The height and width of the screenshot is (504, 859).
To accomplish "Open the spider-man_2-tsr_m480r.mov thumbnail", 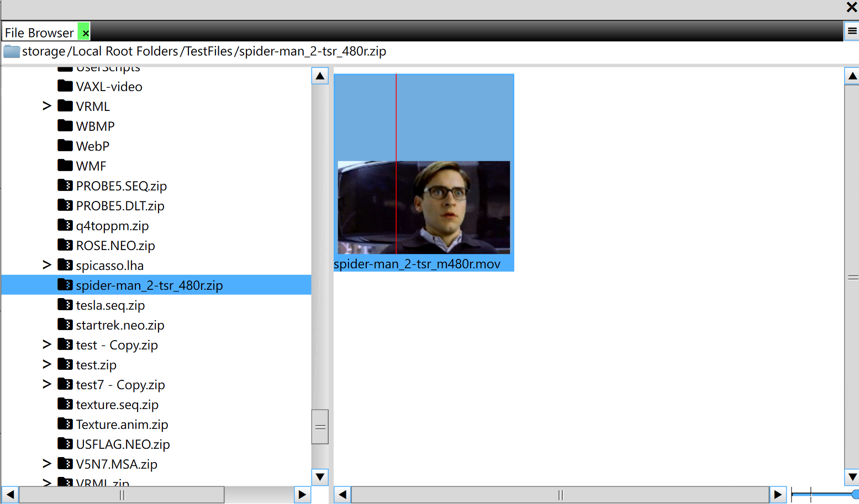I will [x=424, y=207].
